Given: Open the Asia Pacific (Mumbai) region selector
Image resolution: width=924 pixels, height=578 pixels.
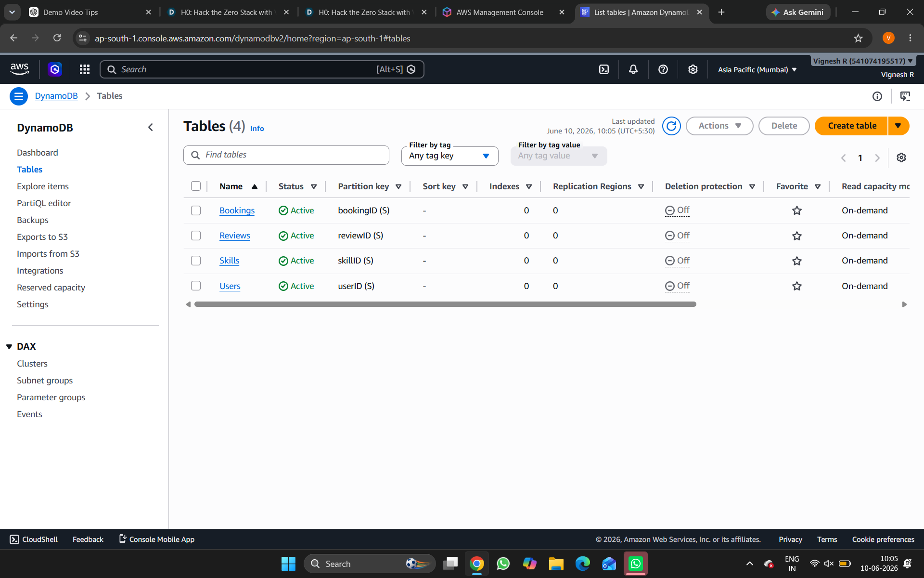Looking at the screenshot, I should [757, 70].
